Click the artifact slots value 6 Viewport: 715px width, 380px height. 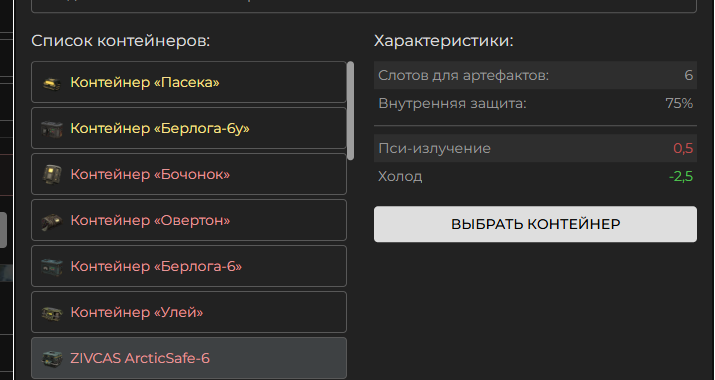[689, 75]
